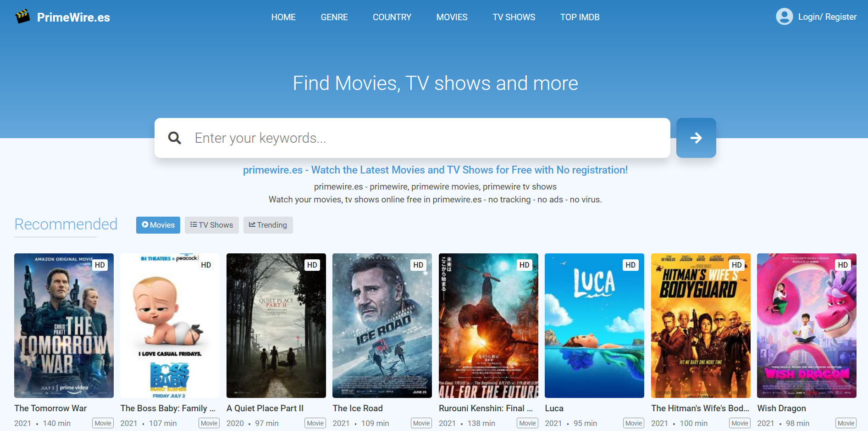Open the Genre menu
Viewport: 868px width, 431px height.
pos(334,17)
